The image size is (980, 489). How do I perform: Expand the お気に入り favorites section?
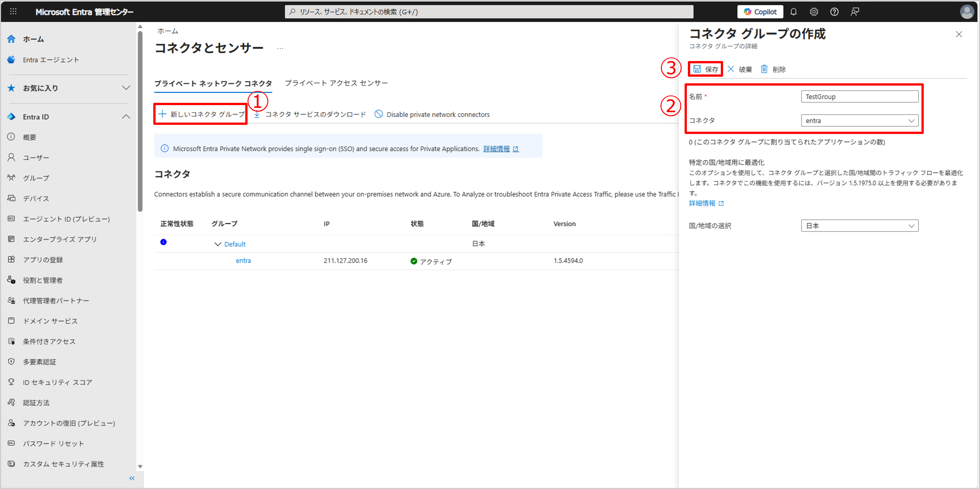click(x=126, y=88)
